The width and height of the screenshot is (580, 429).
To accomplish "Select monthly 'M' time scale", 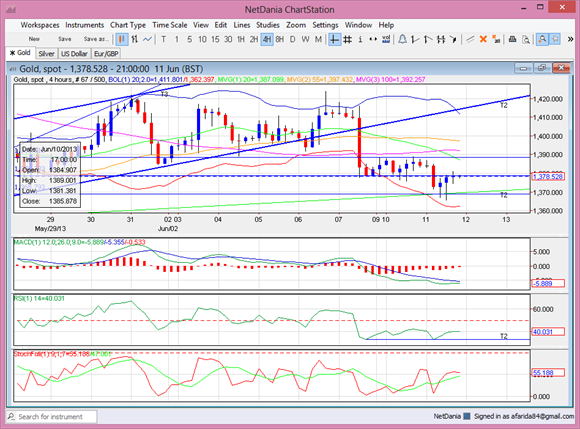I will 318,39.
